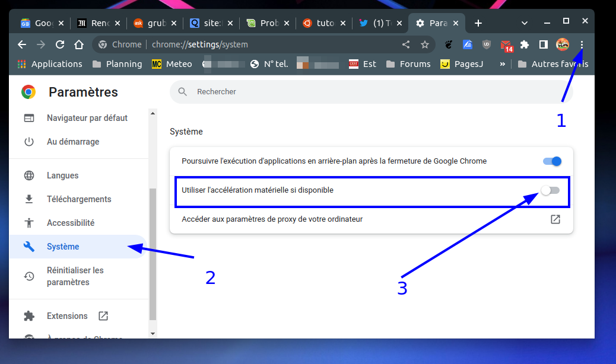Image resolution: width=616 pixels, height=364 pixels.
Task: Click the address bar URL
Action: [199, 44]
